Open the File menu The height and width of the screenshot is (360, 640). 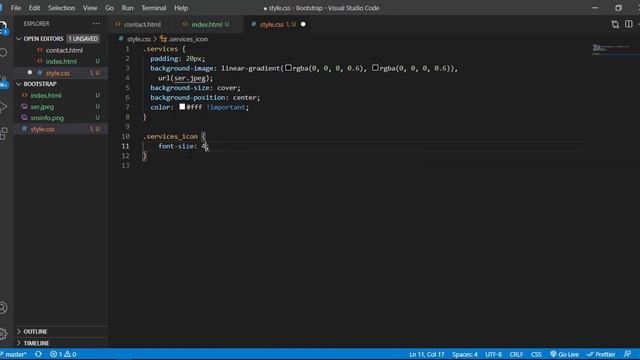coord(16,8)
